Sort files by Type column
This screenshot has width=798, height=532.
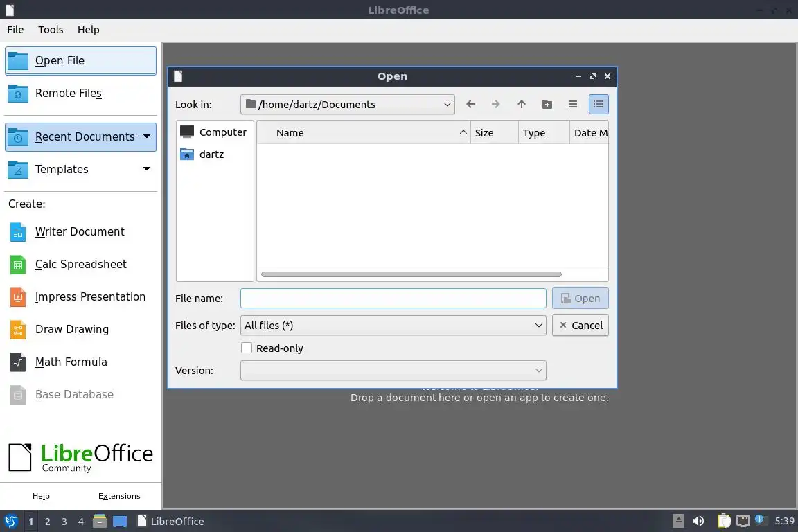click(544, 133)
